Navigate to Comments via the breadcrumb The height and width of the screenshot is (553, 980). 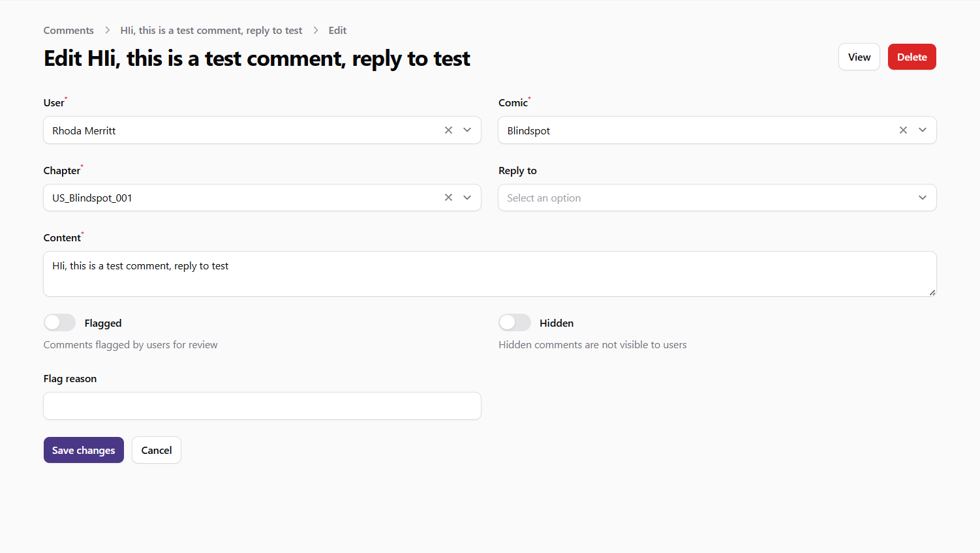69,30
